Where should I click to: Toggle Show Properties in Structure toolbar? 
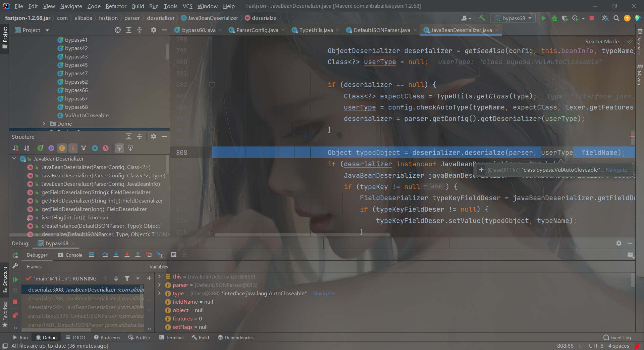tap(51, 148)
